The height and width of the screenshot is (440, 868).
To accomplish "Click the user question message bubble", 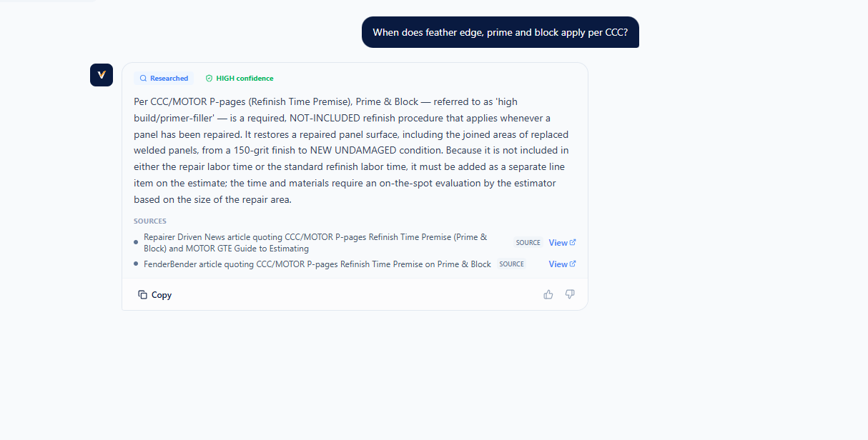I will [500, 32].
